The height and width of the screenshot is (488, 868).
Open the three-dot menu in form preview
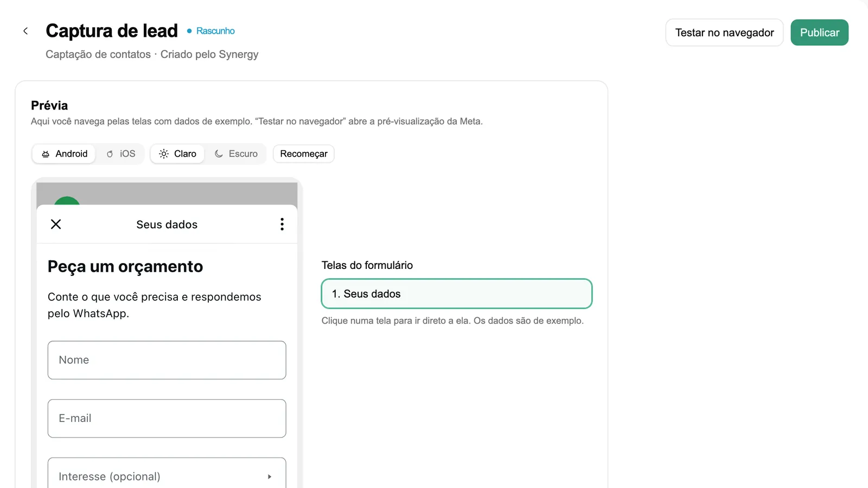[282, 224]
